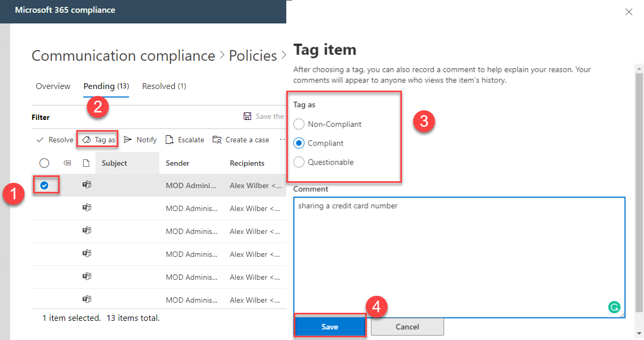Click the Notify paper plane icon
Screen dimensions: 644x340
[128, 140]
